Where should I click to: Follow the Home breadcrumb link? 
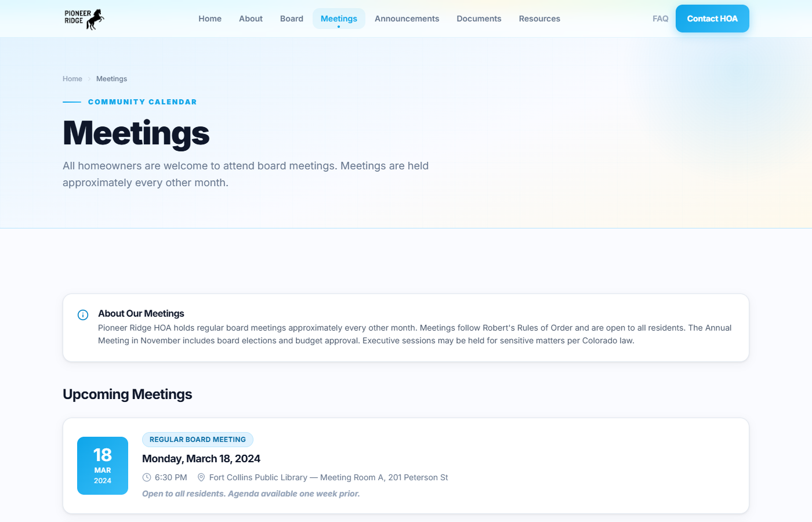point(72,79)
